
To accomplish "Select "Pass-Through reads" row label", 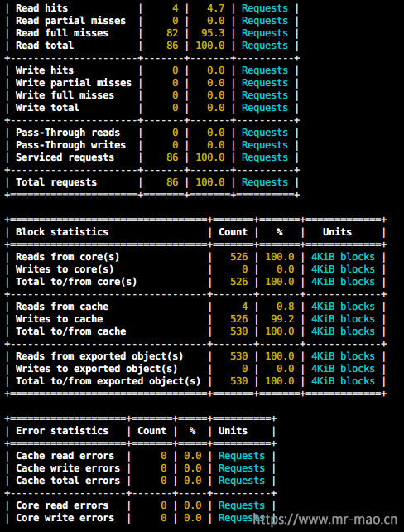I will point(68,133).
